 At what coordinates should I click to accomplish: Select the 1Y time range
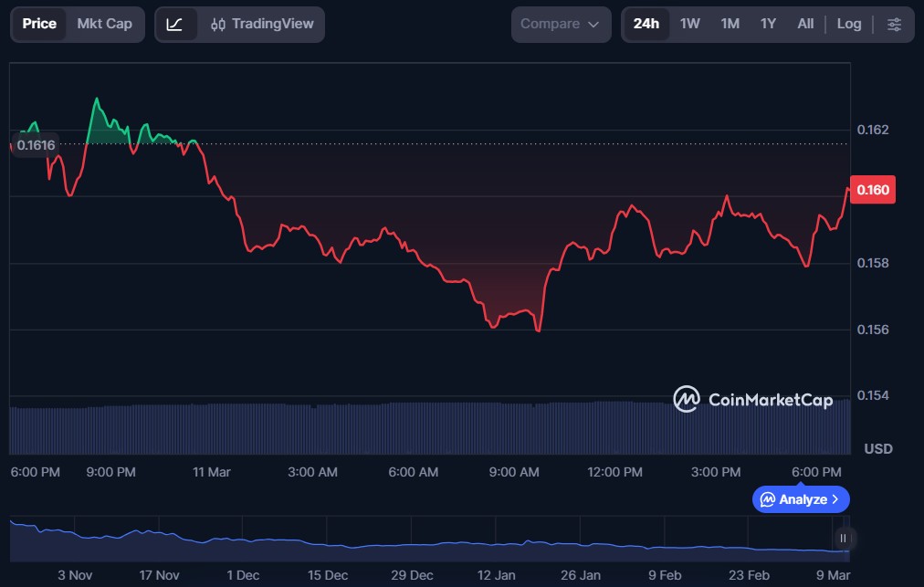tap(768, 25)
